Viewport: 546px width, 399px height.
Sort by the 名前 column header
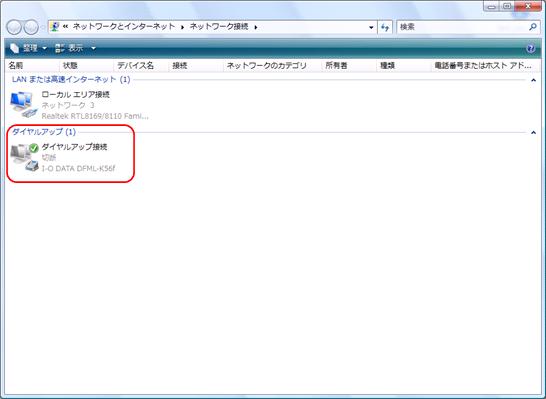tap(32, 65)
